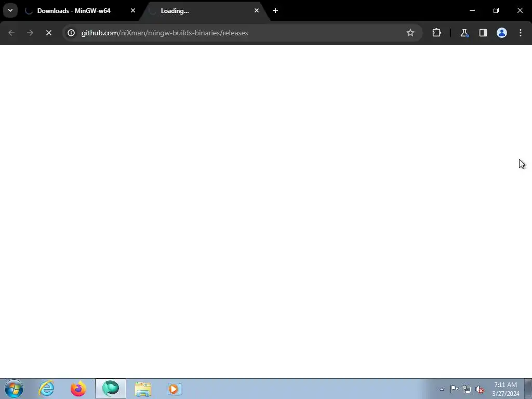532x399 pixels.
Task: Open the Extensions puzzle icon
Action: point(436,33)
